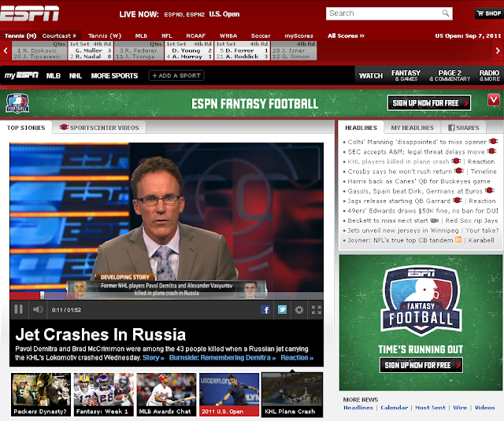The image size is (504, 421).
Task: Select Tennis (W) scores tab
Action: [x=105, y=35]
